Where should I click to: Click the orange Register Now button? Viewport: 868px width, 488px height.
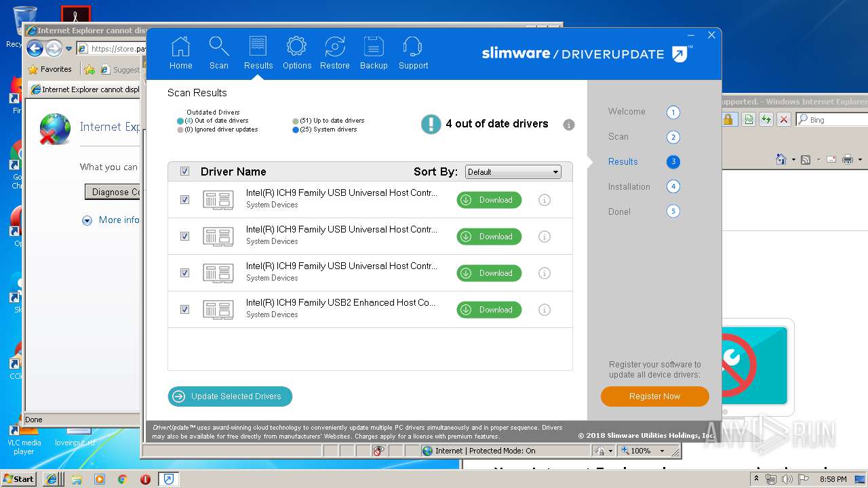[654, 396]
